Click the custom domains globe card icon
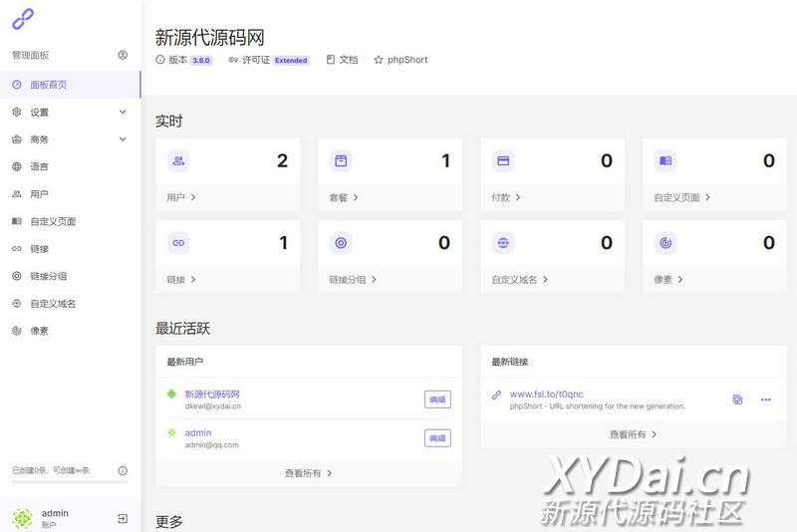 [503, 242]
